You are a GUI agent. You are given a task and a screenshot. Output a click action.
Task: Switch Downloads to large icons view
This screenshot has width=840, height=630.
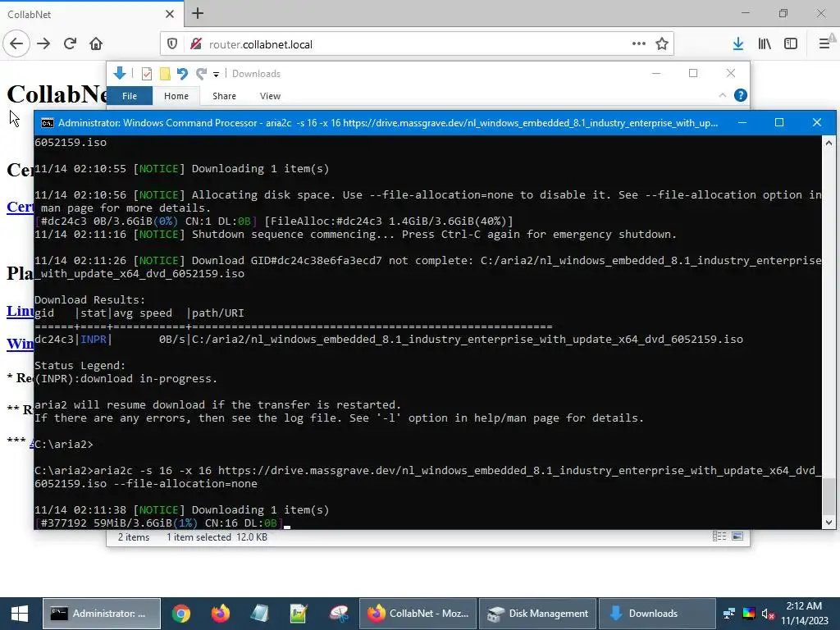coord(737,536)
